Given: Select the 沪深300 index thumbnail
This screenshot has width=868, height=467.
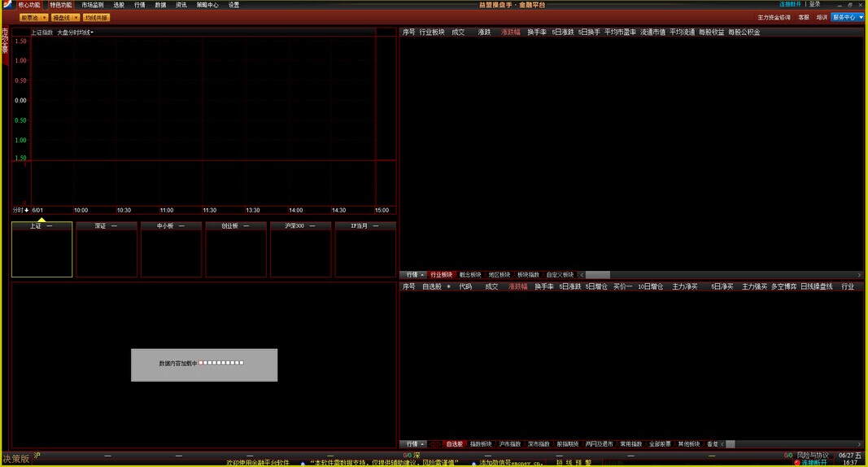Looking at the screenshot, I should 300,226.
